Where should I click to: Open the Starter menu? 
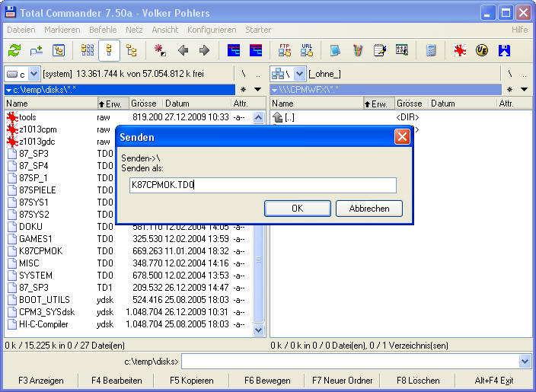click(x=258, y=30)
